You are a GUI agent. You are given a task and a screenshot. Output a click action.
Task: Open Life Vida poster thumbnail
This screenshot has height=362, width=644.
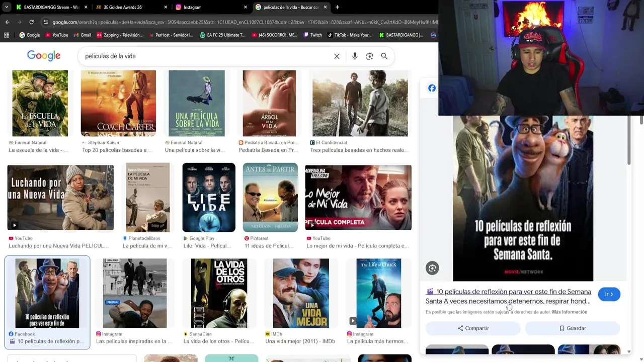[x=209, y=197]
